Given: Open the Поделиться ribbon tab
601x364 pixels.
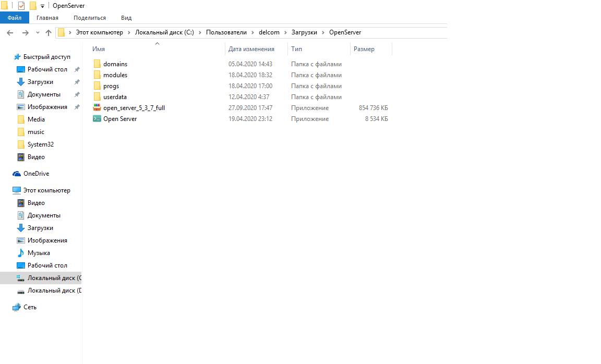Looking at the screenshot, I should tap(89, 18).
